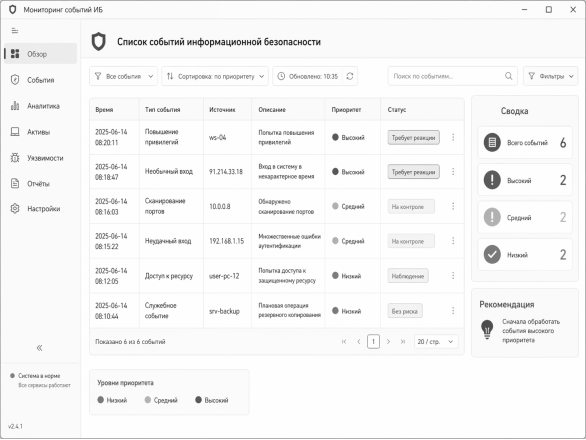Click the app shield icon in title bar
This screenshot has width=586, height=440.
[x=12, y=9]
